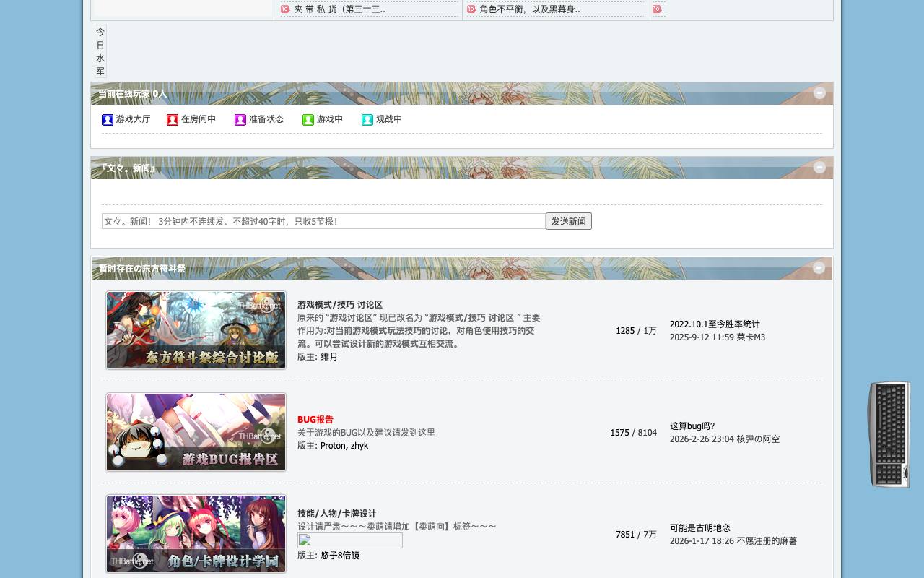Image resolution: width=924 pixels, height=578 pixels.
Task: Focus the 文々。新闻 text input field
Action: click(323, 221)
